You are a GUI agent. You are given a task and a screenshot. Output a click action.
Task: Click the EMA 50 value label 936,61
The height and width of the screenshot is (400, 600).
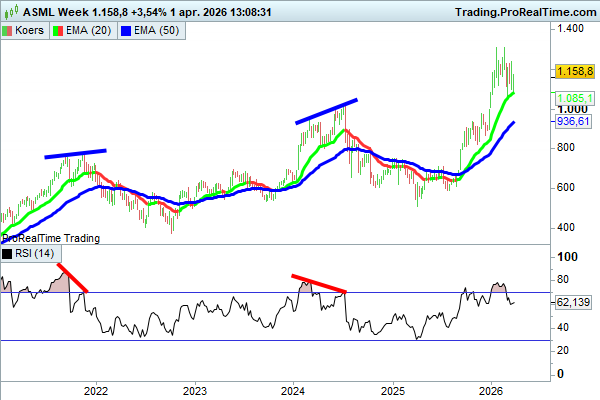point(573,121)
